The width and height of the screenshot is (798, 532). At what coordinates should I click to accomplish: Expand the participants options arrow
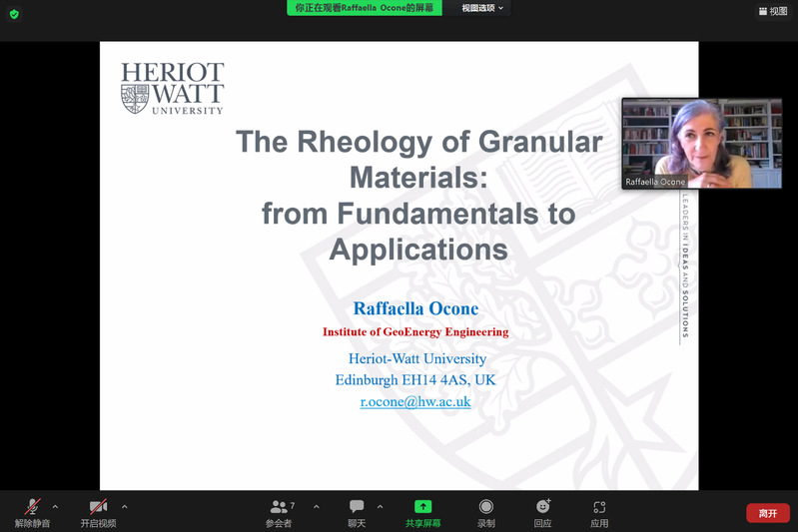(317, 507)
